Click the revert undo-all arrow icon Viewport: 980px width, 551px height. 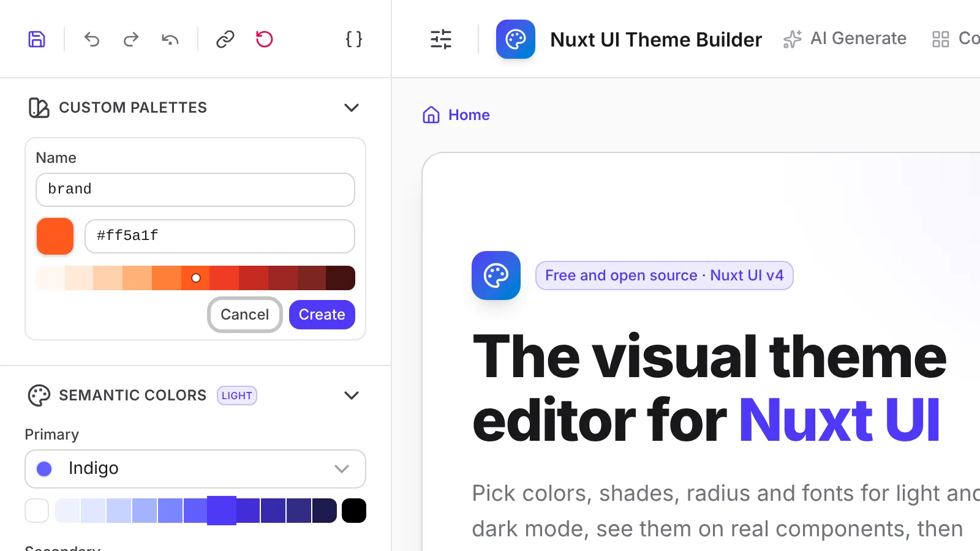[x=170, y=39]
